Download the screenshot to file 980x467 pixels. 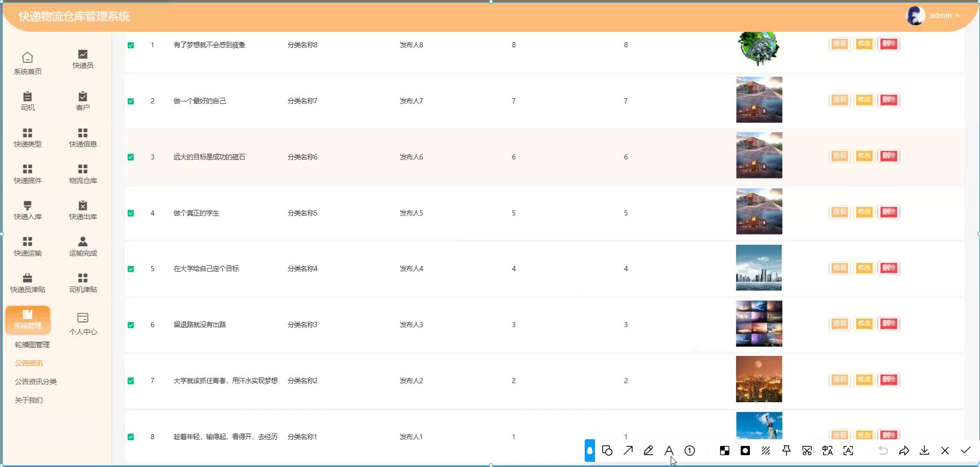[x=924, y=451]
